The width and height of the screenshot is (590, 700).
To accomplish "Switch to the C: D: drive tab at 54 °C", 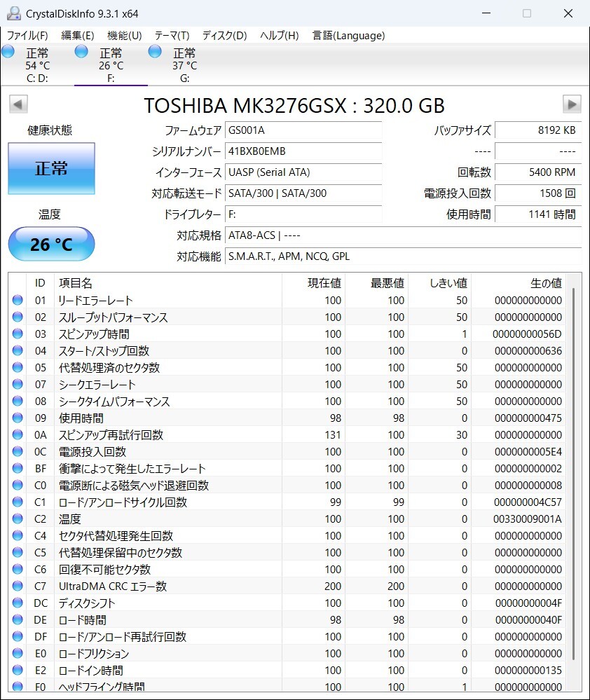I will pyautogui.click(x=37, y=65).
